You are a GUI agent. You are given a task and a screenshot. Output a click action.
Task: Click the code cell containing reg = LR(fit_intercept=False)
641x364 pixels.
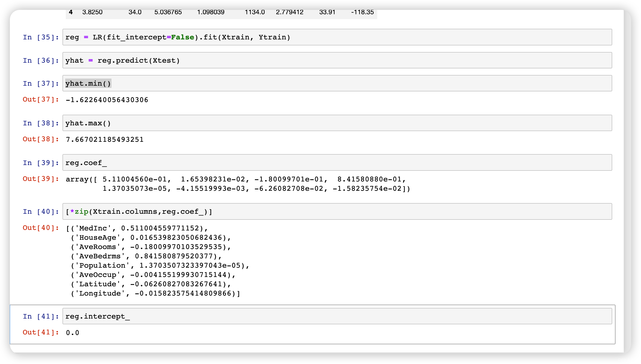(x=337, y=37)
